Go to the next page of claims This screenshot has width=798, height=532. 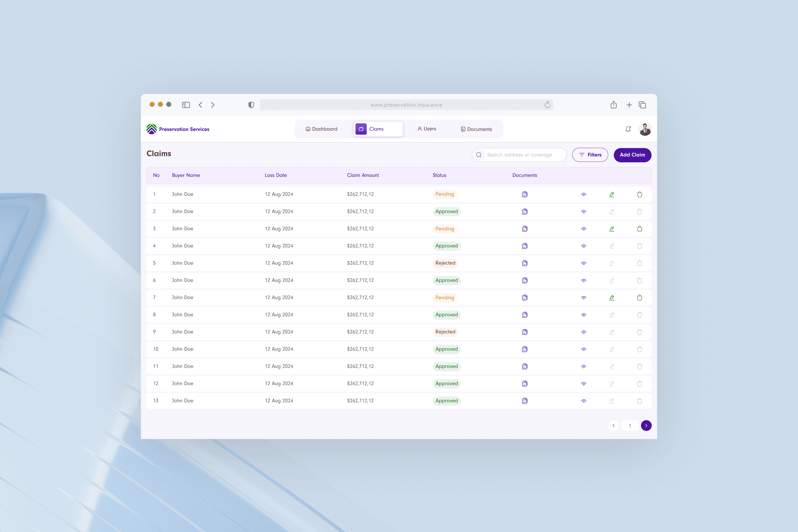click(646, 425)
